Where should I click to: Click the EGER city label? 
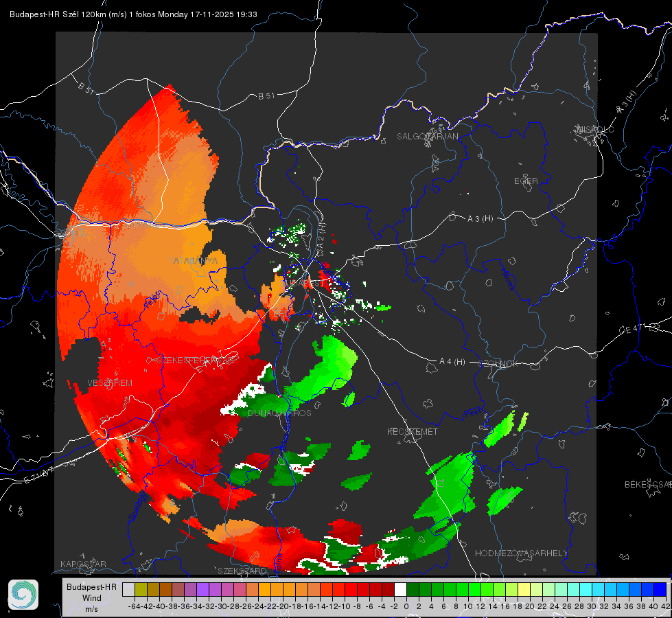[526, 181]
